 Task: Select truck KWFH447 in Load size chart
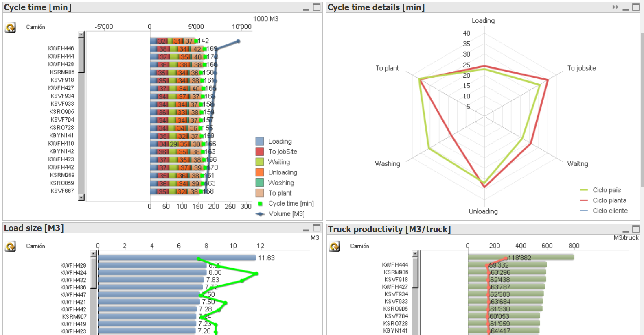tap(73, 295)
